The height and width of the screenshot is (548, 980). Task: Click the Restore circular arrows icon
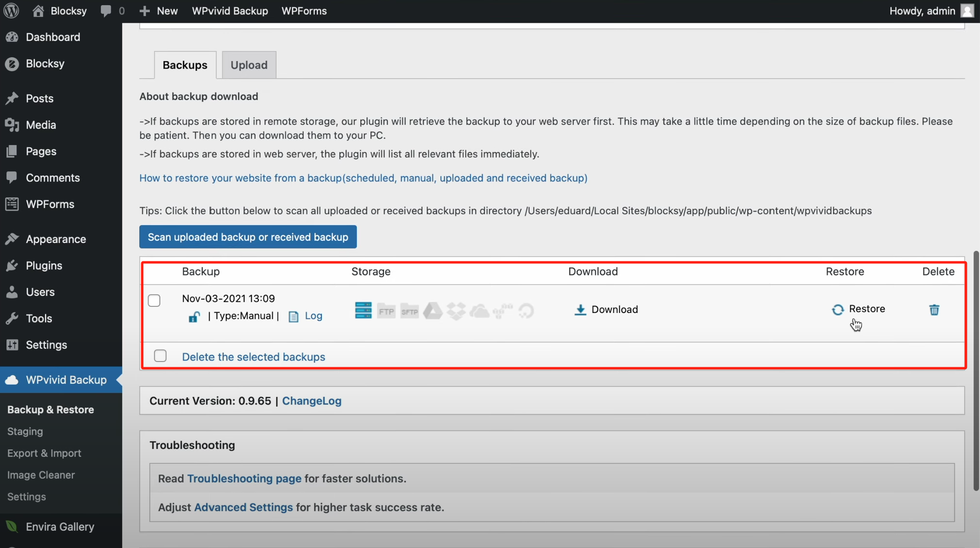pyautogui.click(x=838, y=309)
